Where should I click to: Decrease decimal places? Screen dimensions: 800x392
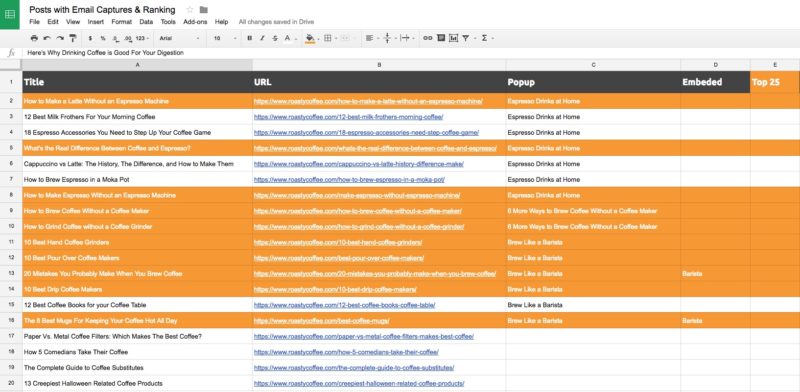pos(115,38)
